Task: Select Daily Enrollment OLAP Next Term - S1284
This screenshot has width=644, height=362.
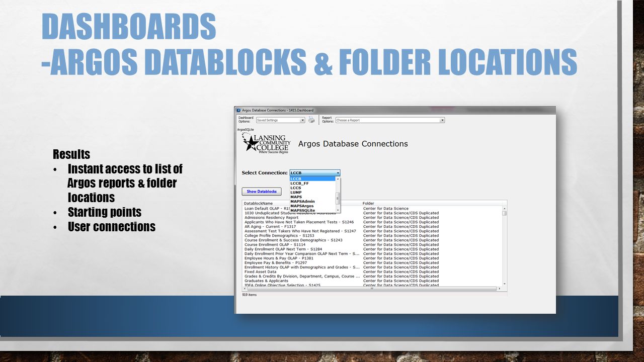Action: click(x=372, y=249)
